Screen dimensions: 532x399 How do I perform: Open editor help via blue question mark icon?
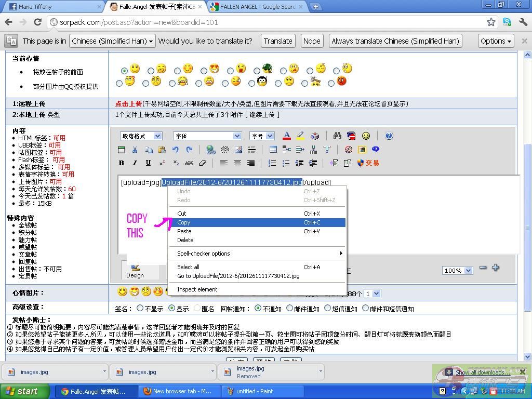(389, 136)
